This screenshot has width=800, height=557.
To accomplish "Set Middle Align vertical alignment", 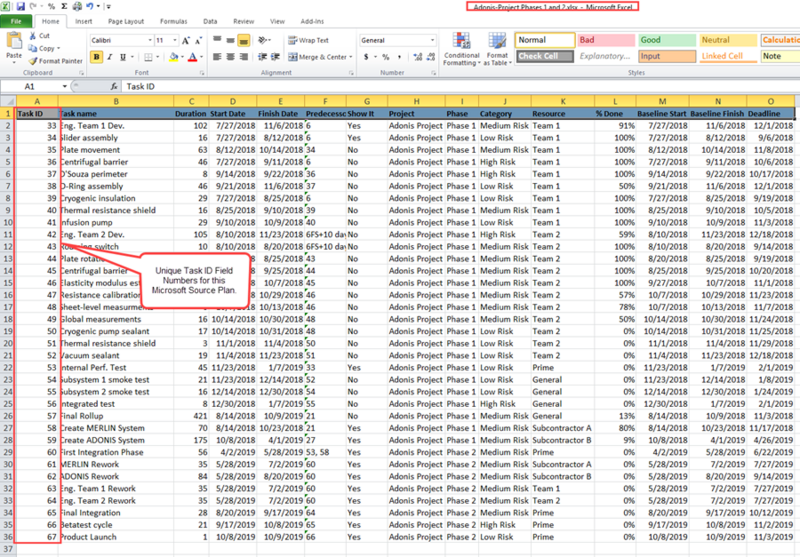I will (x=231, y=40).
